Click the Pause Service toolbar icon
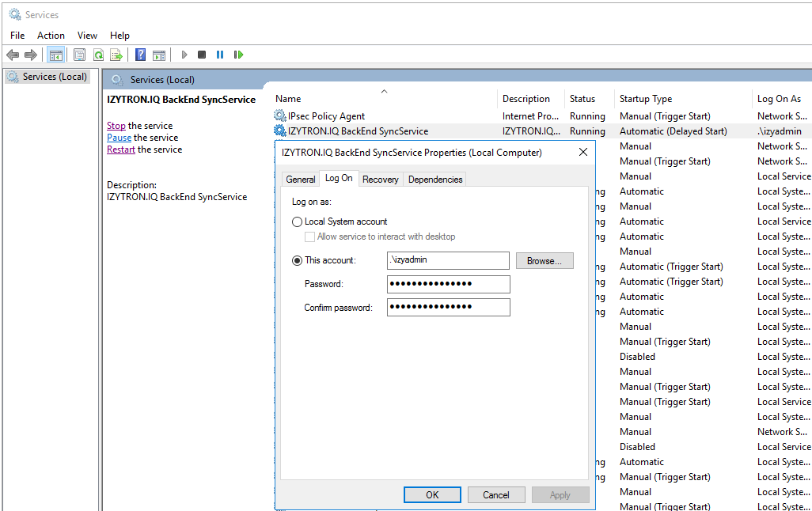Screen dimensions: 812x511 (x=220, y=55)
